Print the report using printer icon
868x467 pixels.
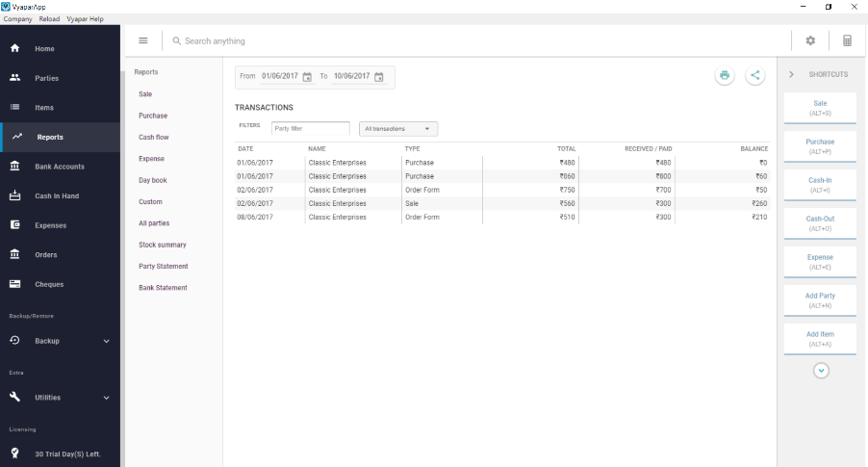tap(725, 76)
